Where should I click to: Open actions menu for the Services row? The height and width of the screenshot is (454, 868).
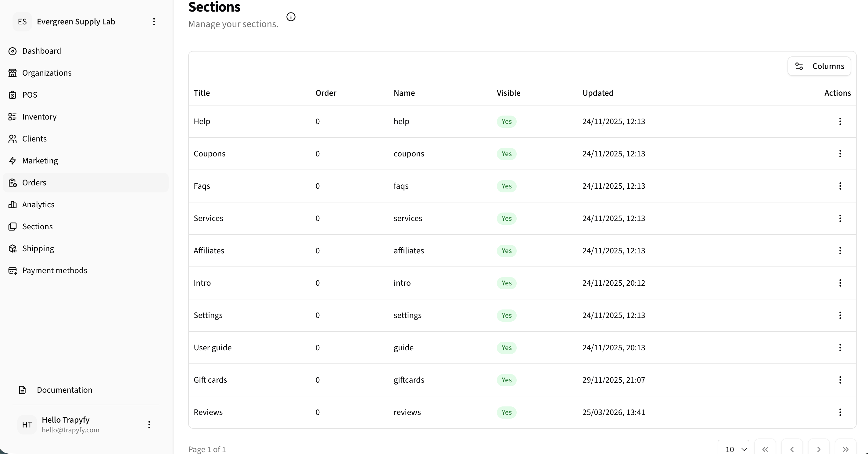[840, 218]
